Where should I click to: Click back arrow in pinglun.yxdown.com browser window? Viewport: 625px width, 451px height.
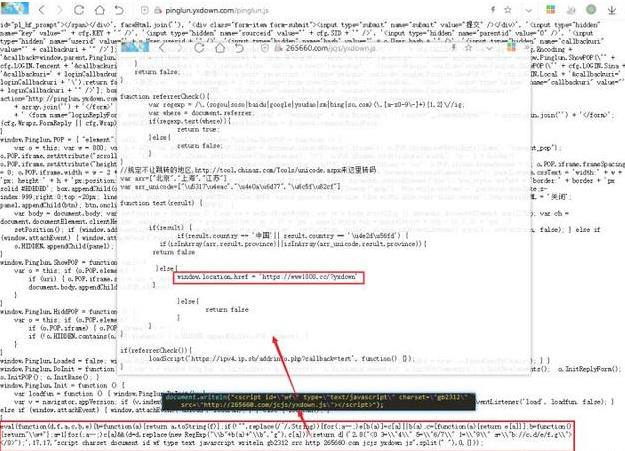coord(42,10)
